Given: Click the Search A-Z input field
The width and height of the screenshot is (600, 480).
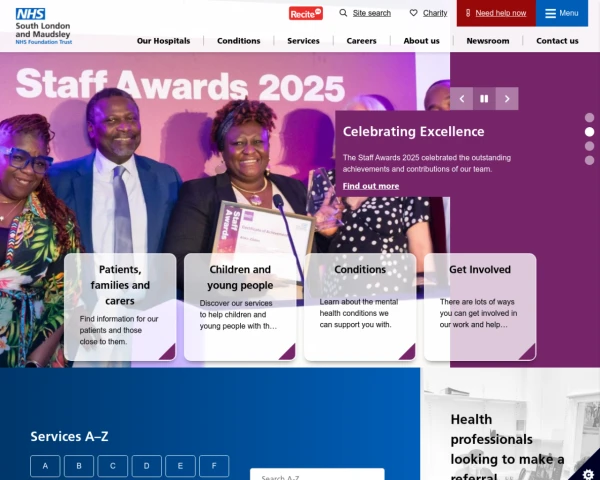Looking at the screenshot, I should (x=317, y=475).
